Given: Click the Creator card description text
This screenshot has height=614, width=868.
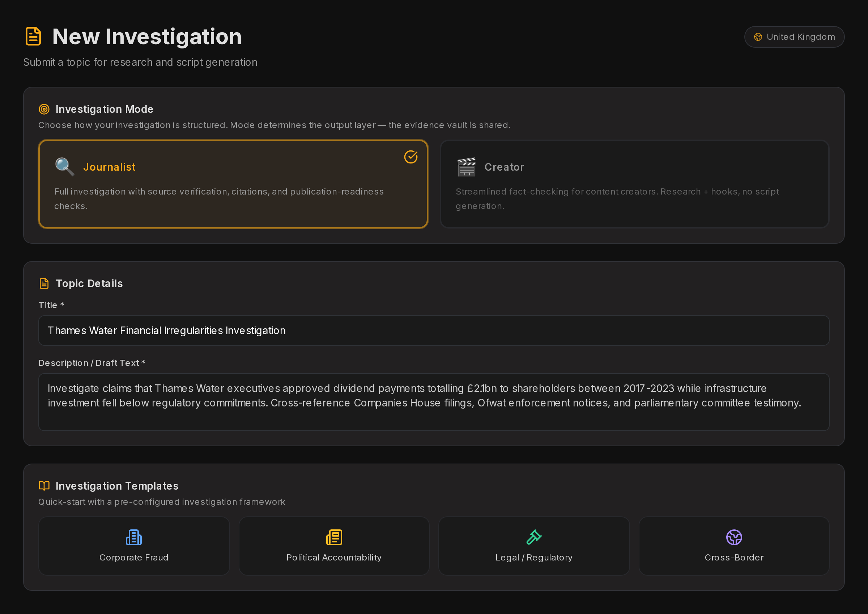Looking at the screenshot, I should 617,199.
